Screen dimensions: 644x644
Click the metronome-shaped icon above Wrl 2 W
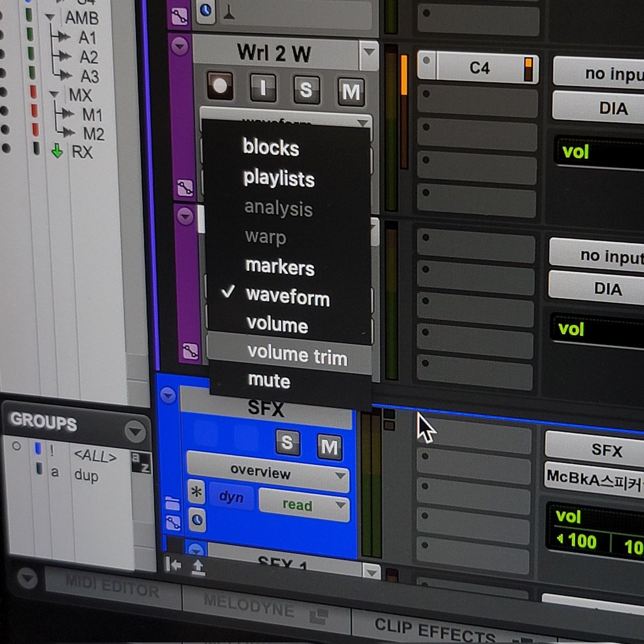(x=229, y=13)
